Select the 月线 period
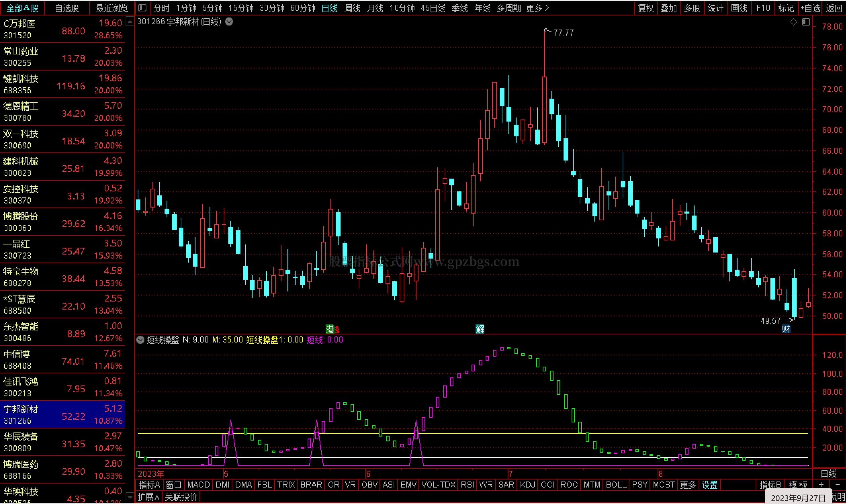The height and width of the screenshot is (504, 846). click(375, 8)
